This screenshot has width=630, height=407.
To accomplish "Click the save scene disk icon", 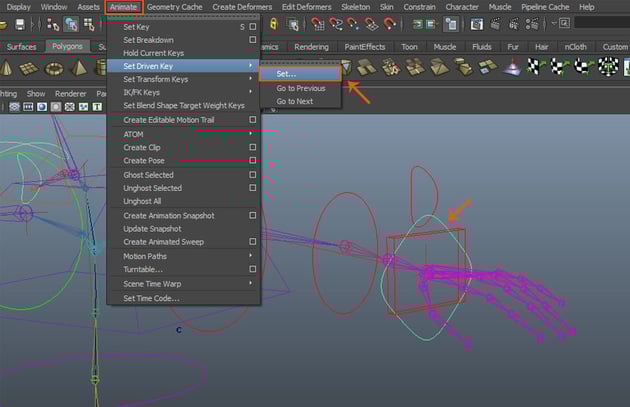I will click(19, 25).
